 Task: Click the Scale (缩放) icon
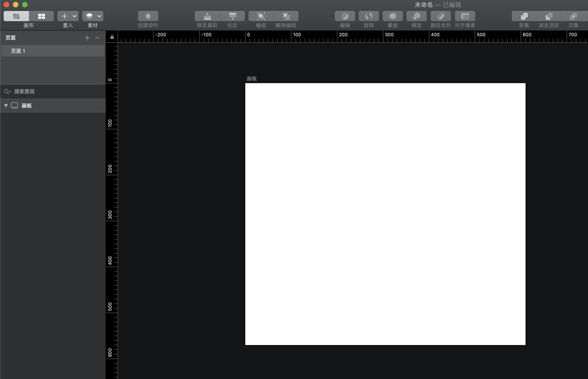(417, 16)
